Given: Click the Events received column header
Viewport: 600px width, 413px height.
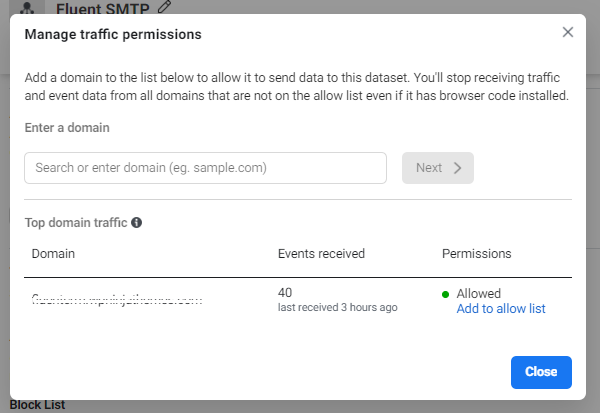Looking at the screenshot, I should [321, 254].
